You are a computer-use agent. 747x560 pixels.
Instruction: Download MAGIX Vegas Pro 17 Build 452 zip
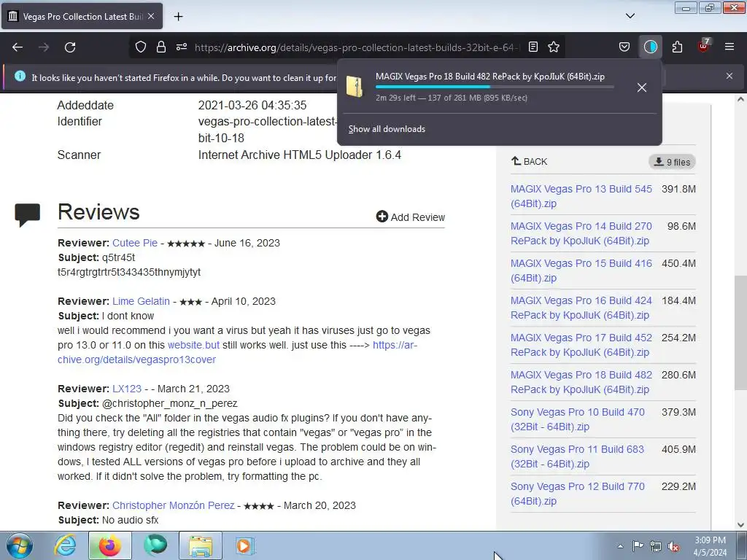[x=581, y=345]
